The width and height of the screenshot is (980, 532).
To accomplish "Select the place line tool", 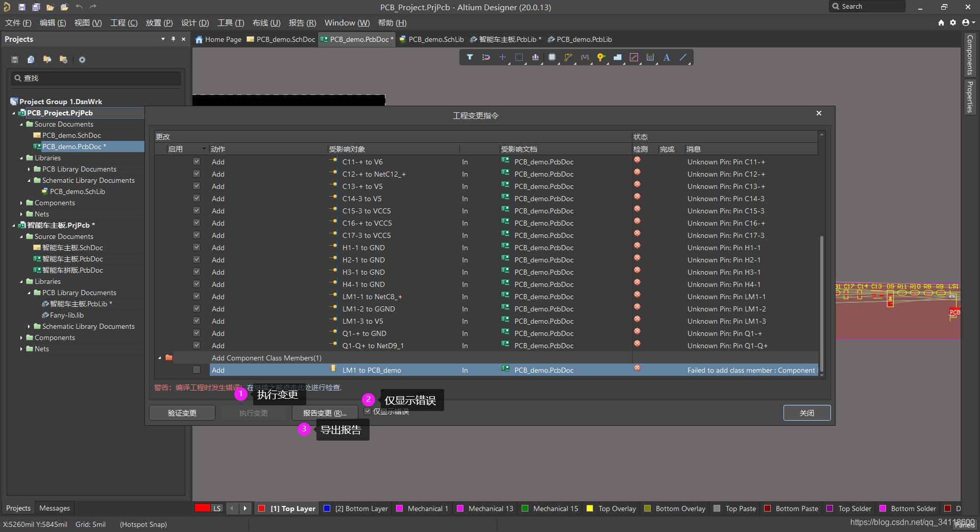I will (683, 57).
